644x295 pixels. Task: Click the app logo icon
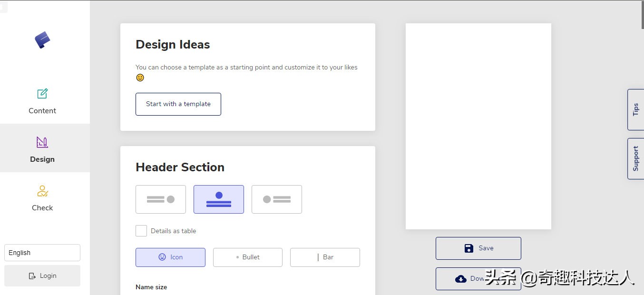click(x=42, y=40)
